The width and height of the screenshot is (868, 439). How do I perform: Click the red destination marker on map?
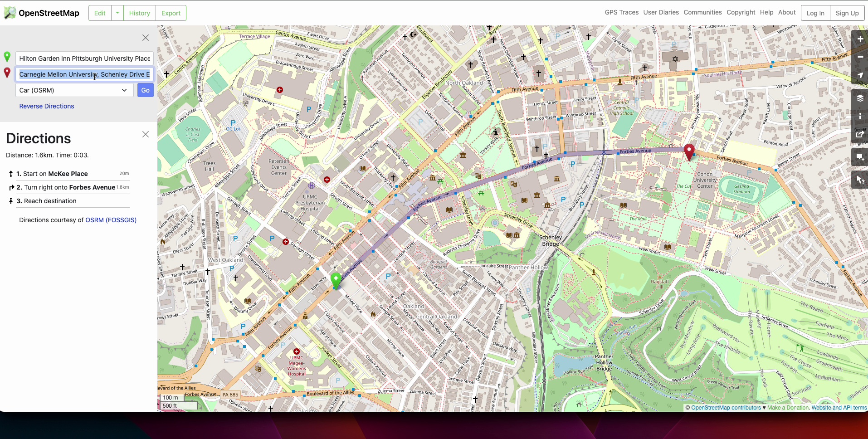689,151
